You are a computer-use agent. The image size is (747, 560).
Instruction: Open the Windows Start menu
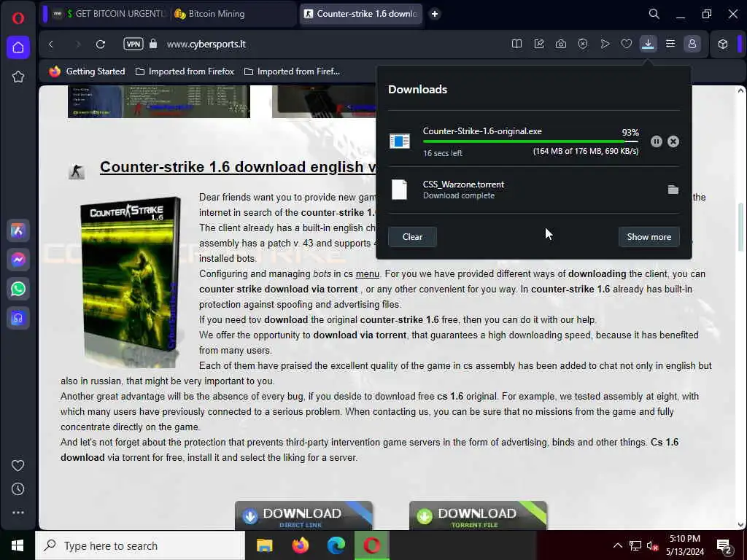coord(18,545)
